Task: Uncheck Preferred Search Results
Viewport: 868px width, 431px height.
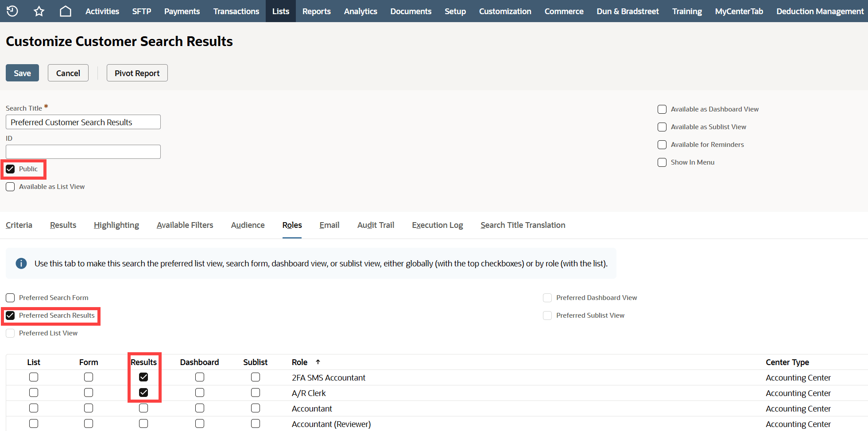Action: [10, 316]
